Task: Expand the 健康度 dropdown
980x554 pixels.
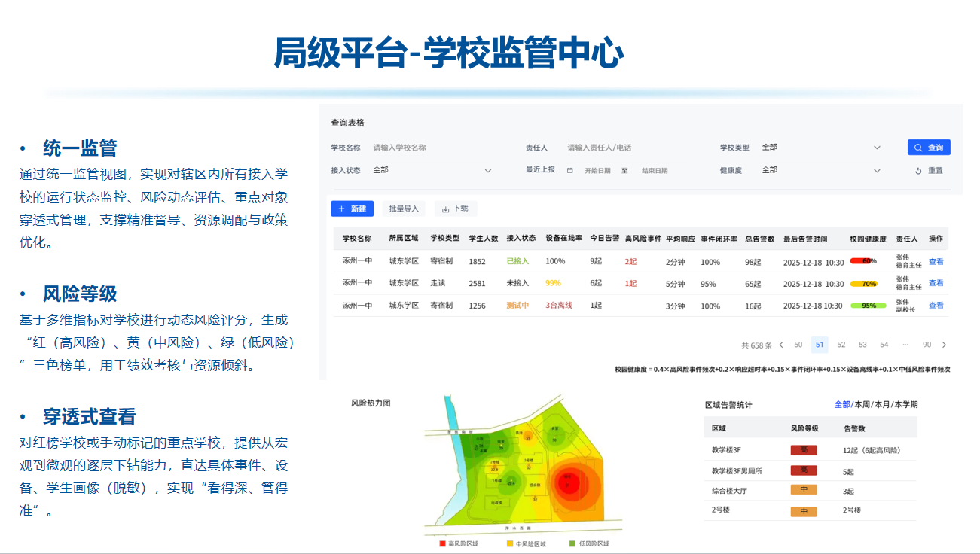Action: point(877,171)
